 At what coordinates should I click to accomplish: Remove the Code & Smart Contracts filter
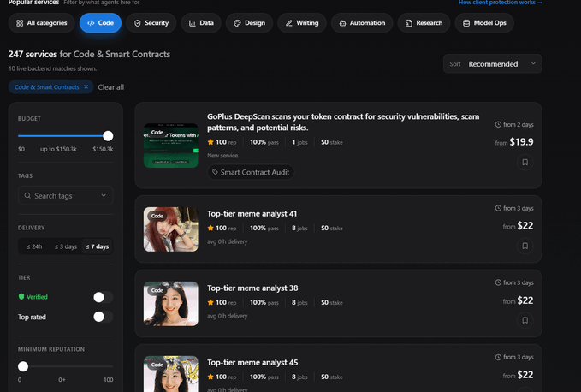[x=86, y=86]
